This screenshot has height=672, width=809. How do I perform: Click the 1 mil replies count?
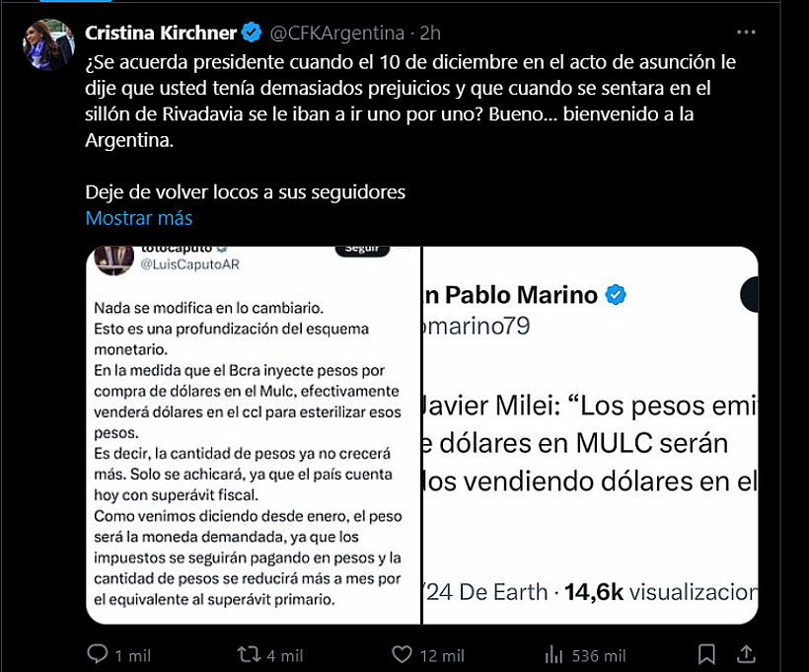(132, 656)
